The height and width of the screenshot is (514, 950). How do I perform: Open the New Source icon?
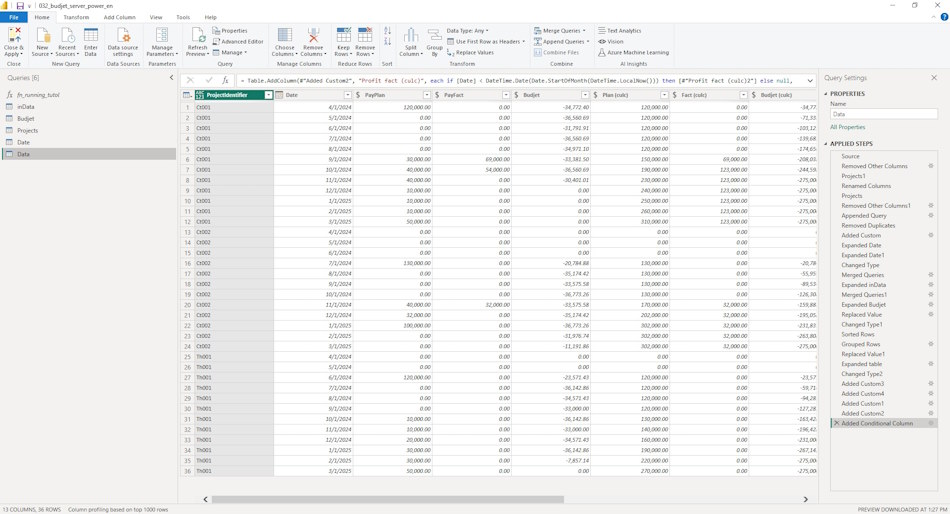(x=42, y=35)
